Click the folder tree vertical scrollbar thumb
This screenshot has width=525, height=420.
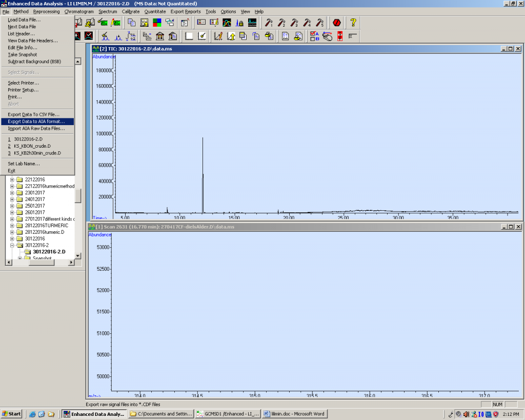pyautogui.click(x=78, y=196)
